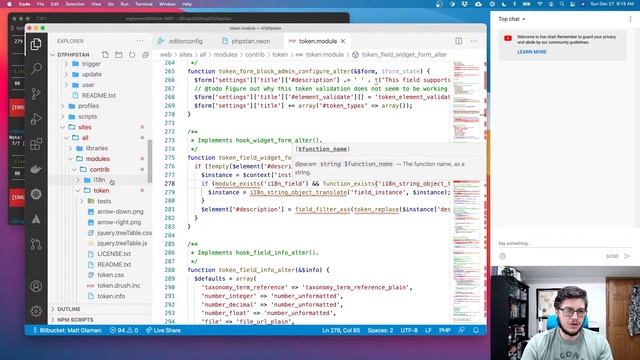Click New File icon in Explorer header
This screenshot has height=360, width=640.
click(x=105, y=55)
